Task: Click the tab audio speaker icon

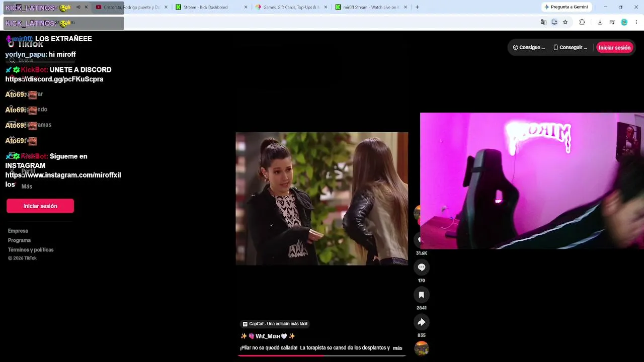Action: [x=78, y=7]
